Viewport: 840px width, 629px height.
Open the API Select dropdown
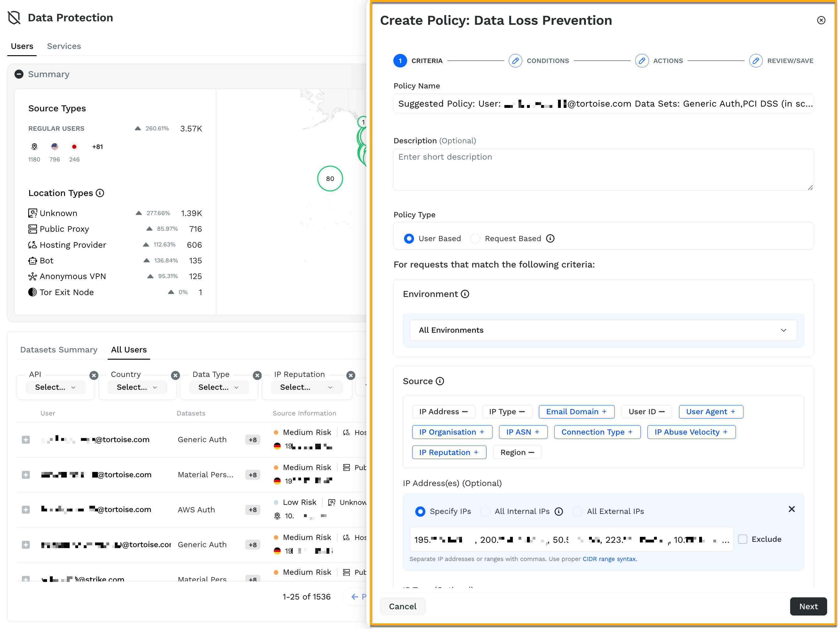click(x=56, y=387)
